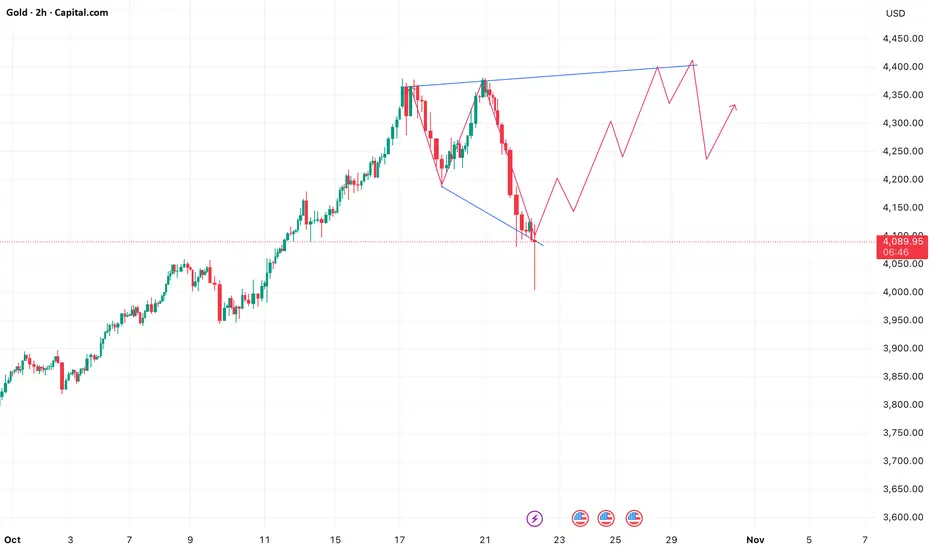The width and height of the screenshot is (932, 550).
Task: Open the leftmost US flag economic event
Action: 580,518
